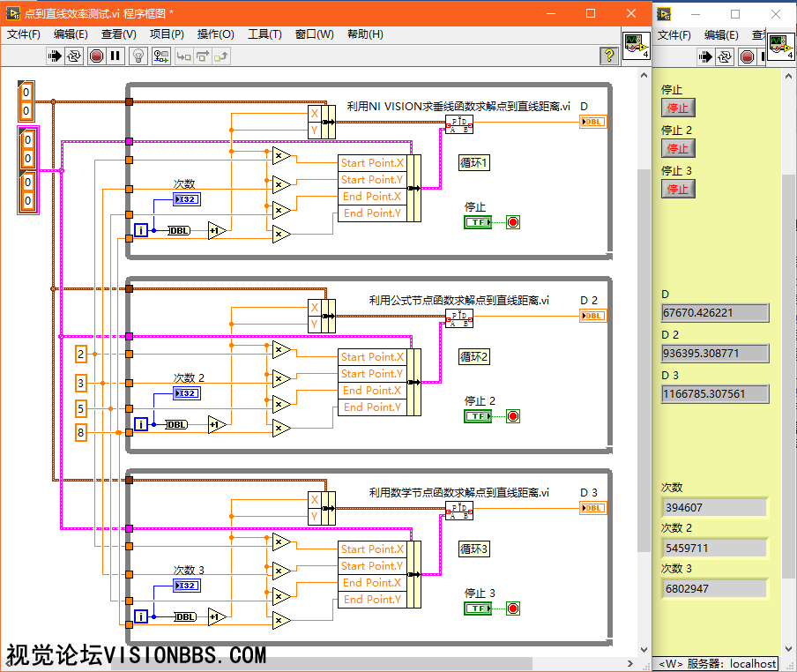The image size is (797, 672).
Task: Open the 文件(F) menu in front panel window
Action: coord(674,34)
